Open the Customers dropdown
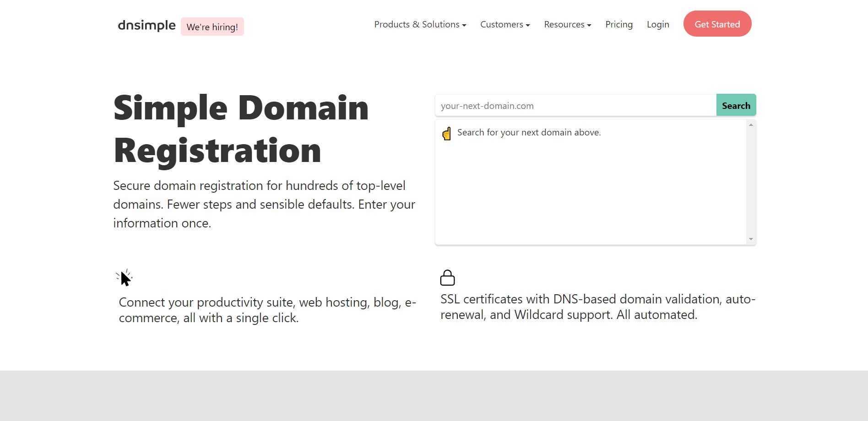This screenshot has height=421, width=868. 505,24
